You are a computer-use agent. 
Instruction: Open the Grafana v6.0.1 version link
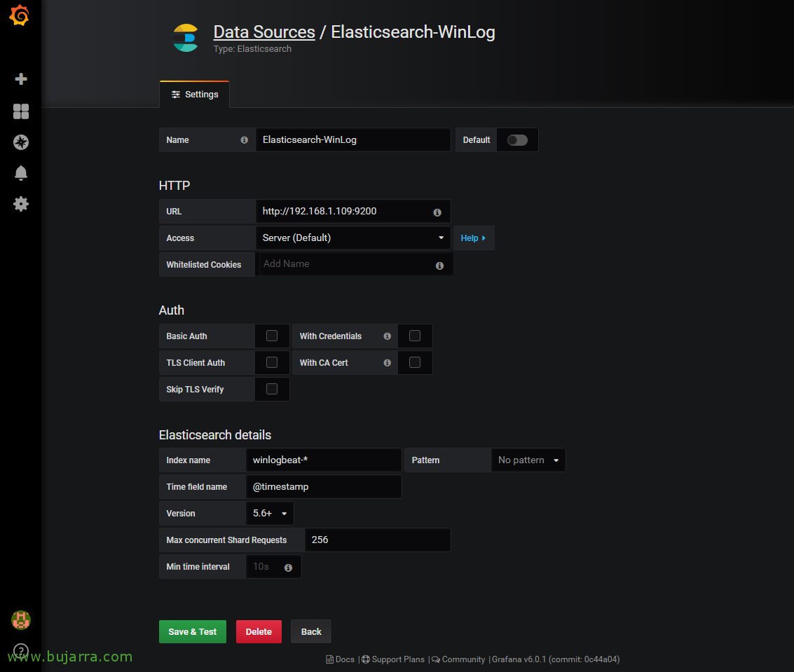[x=556, y=659]
